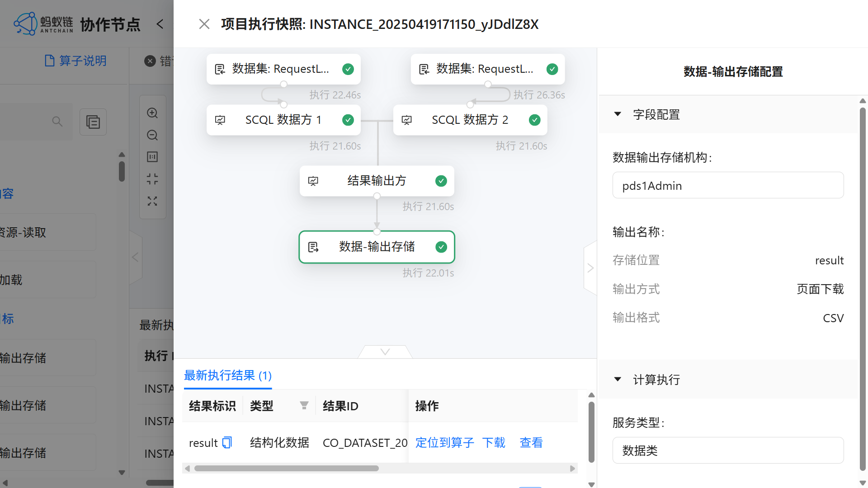Click the 下载 link for result
Screen dimensions: 868x488
pos(494,442)
